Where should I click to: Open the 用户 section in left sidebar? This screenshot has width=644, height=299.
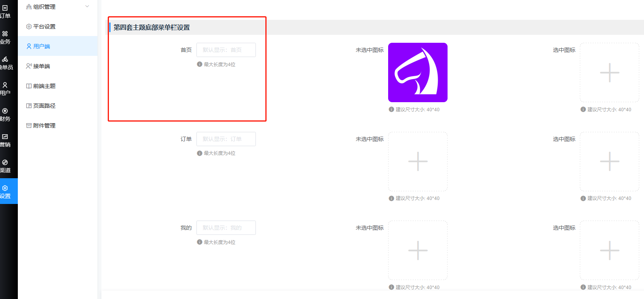tap(6, 89)
